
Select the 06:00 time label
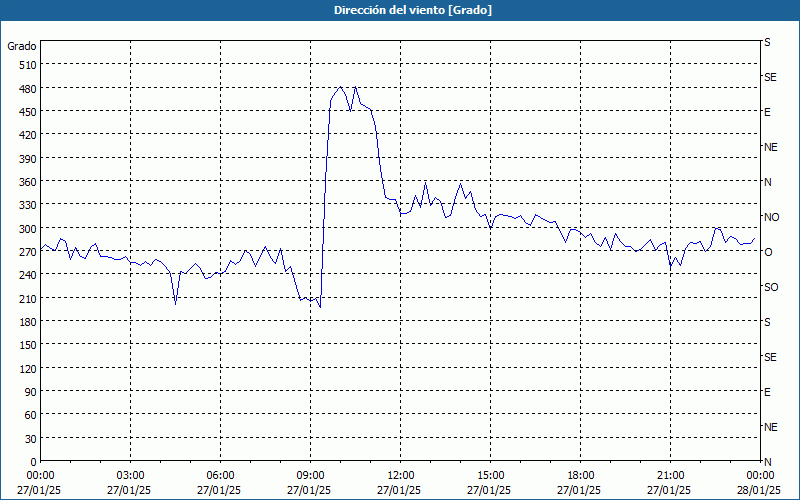[x=221, y=476]
